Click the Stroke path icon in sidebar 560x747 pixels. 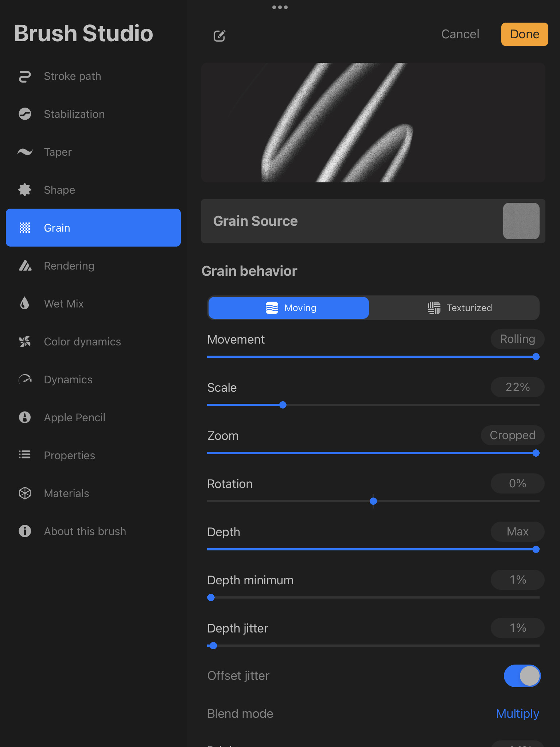[25, 77]
